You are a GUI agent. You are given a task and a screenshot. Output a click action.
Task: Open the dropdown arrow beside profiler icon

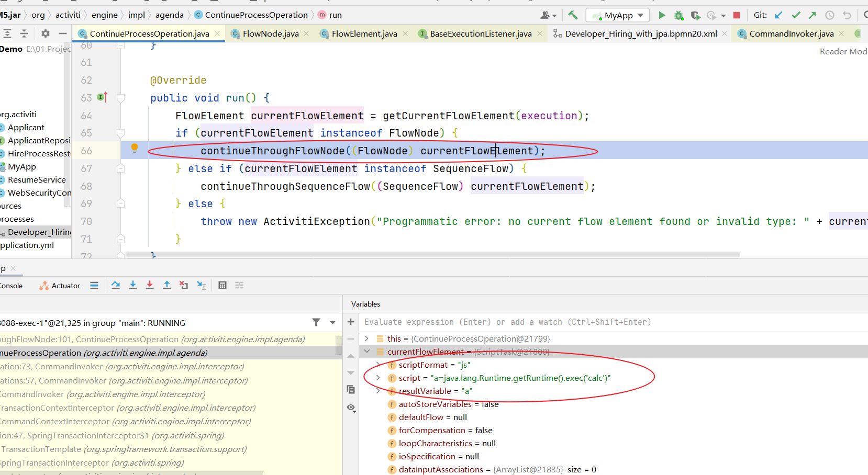[724, 16]
